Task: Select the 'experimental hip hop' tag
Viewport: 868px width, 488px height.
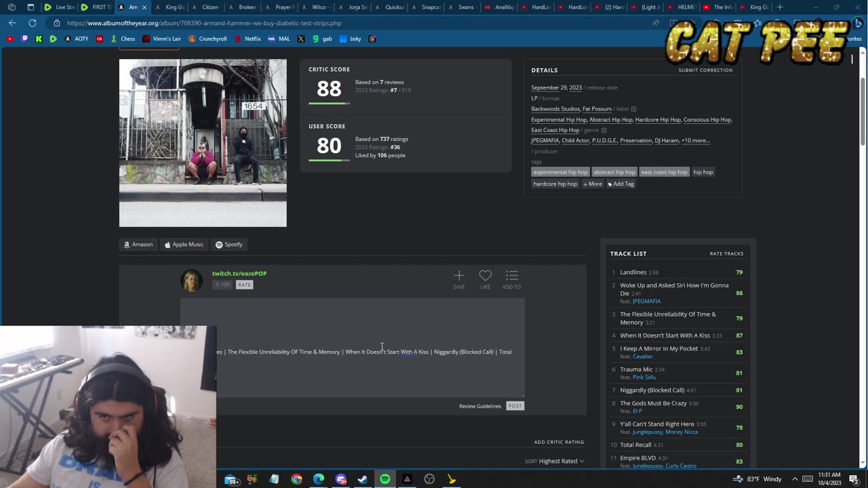Action: (560, 172)
